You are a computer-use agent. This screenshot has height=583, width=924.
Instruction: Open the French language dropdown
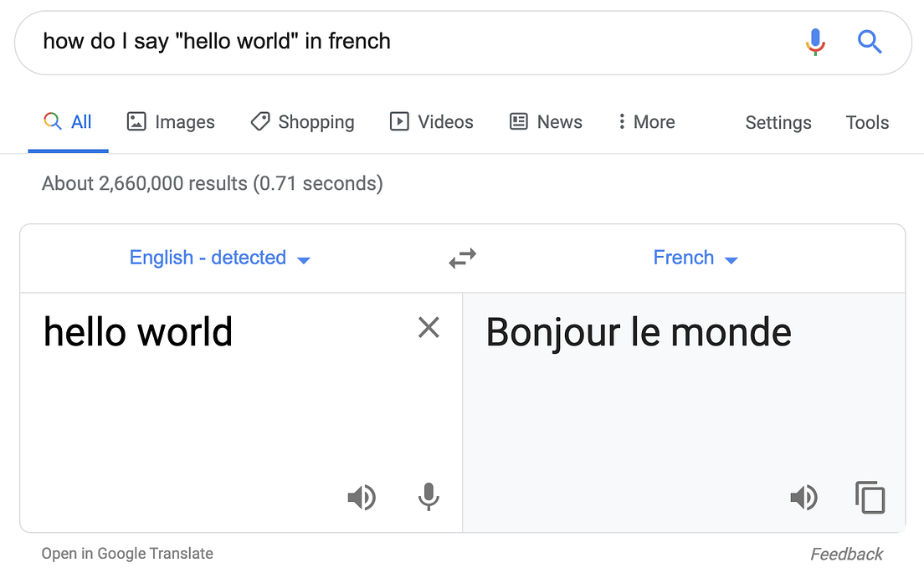coord(696,258)
